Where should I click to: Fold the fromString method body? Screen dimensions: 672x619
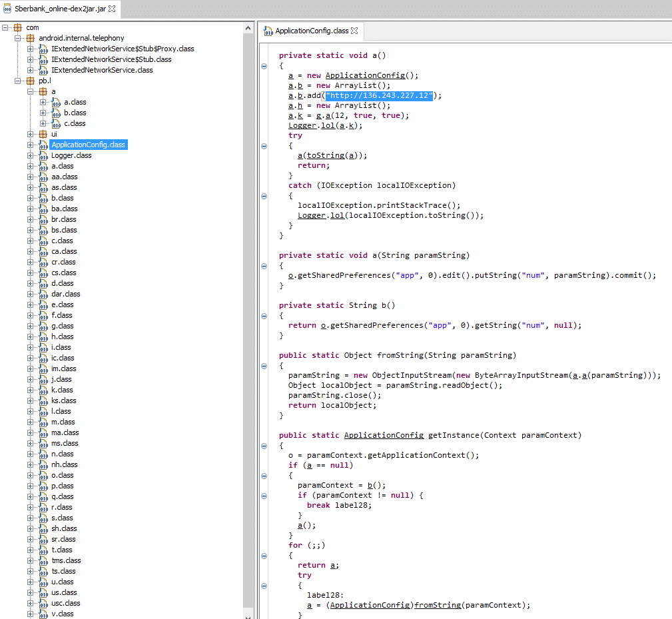tap(264, 366)
